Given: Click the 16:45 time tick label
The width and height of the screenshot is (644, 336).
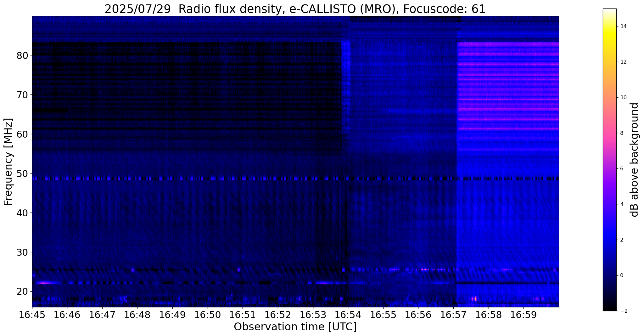Looking at the screenshot, I should 32,315.
